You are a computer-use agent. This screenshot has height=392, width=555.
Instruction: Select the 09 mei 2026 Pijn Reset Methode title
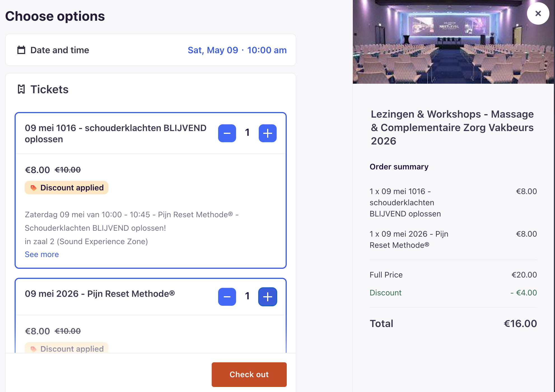[100, 293]
